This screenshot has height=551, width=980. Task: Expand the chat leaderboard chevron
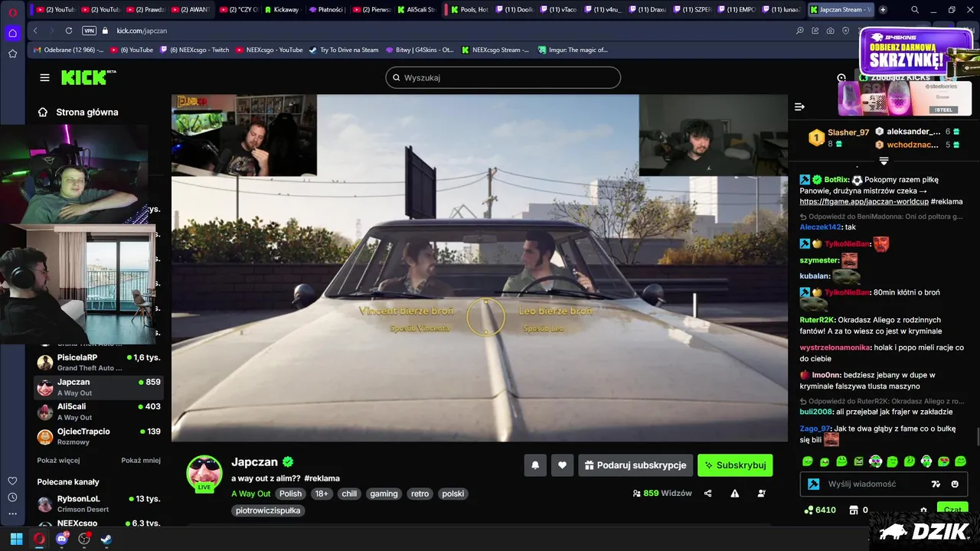coord(884,161)
